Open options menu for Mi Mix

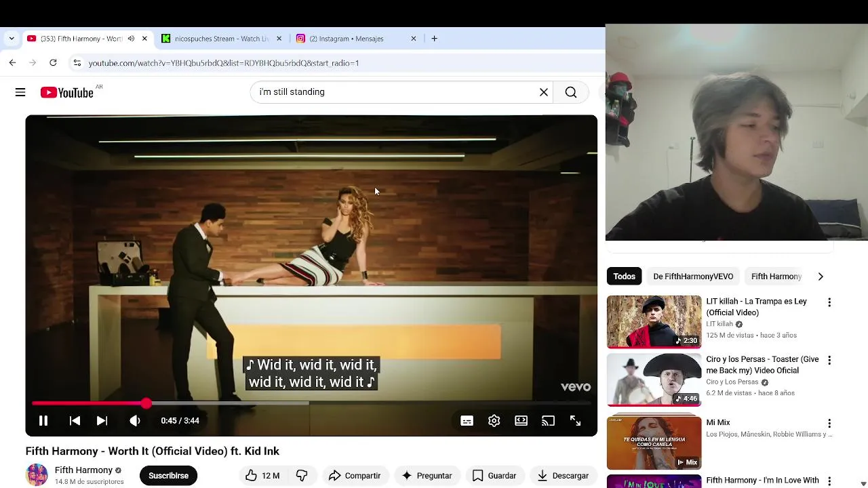pos(829,424)
